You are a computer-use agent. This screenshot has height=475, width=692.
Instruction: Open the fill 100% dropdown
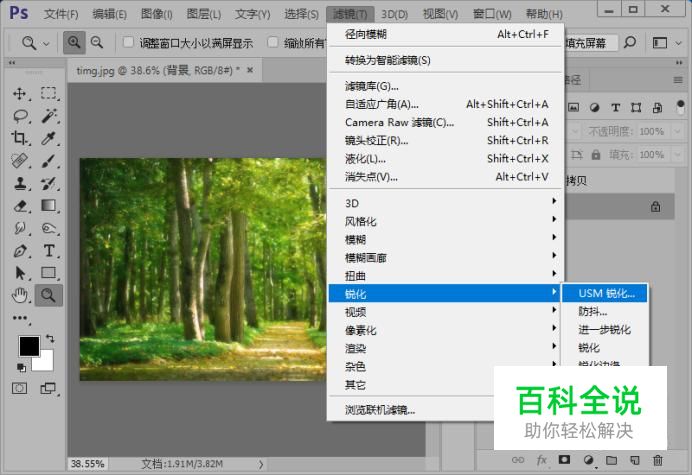[677, 155]
